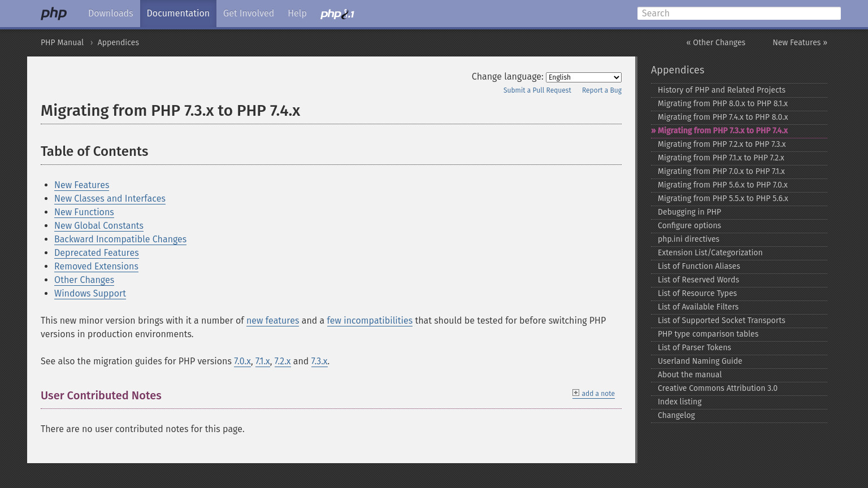This screenshot has width=868, height=488.
Task: Open List of Reserved Words link
Action: click(x=739, y=280)
